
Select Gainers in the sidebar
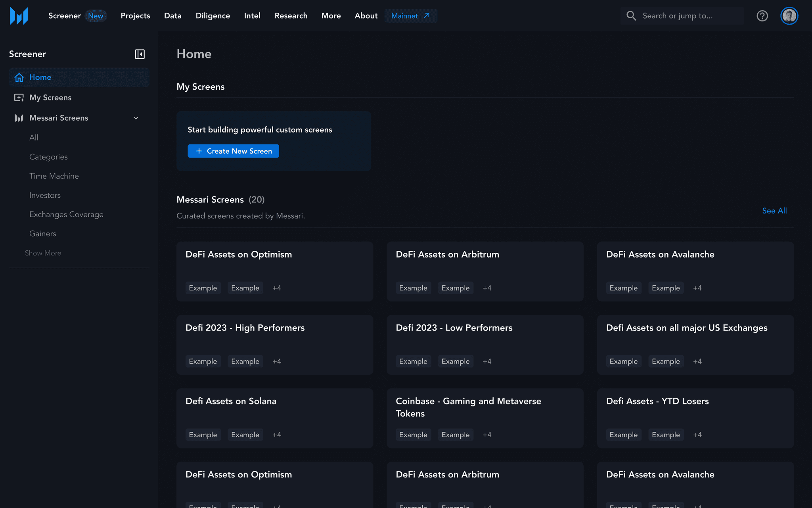point(43,234)
